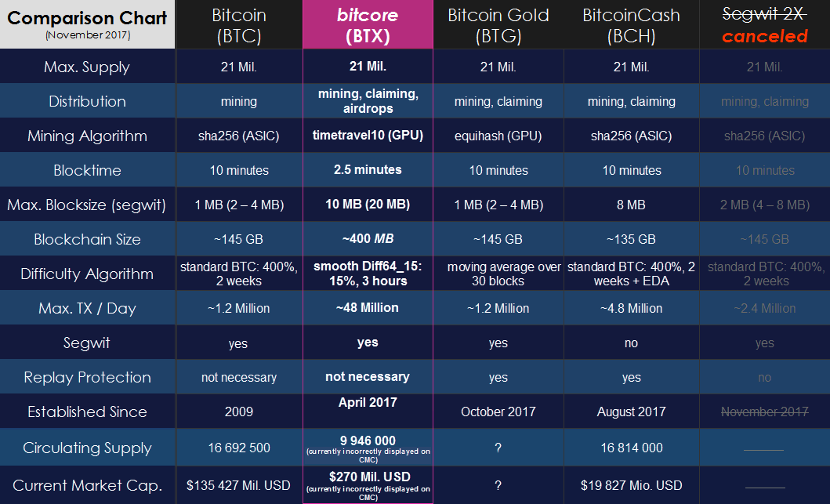Image resolution: width=830 pixels, height=504 pixels.
Task: Click the equihash (GPU) cell
Action: tap(498, 136)
